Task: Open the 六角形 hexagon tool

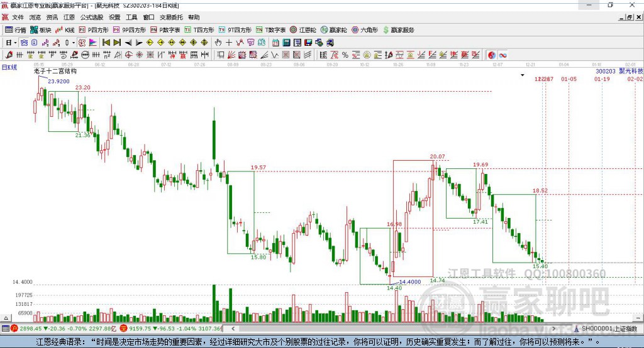Action: (365, 30)
